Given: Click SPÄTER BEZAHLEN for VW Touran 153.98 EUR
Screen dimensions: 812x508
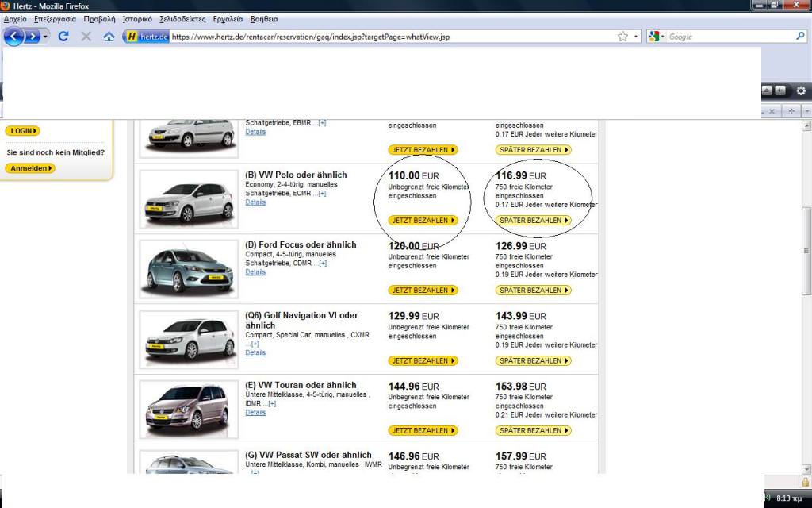Looking at the screenshot, I should coord(534,431).
